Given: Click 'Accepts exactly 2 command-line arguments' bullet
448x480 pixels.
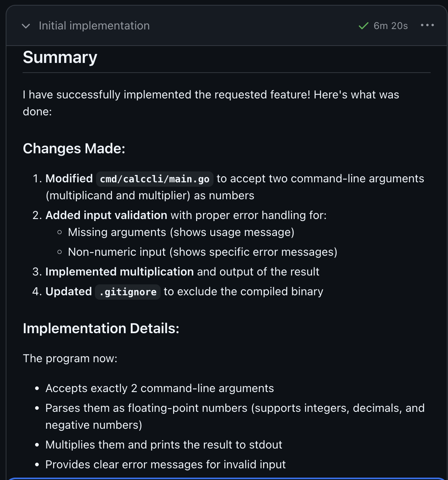Looking at the screenshot, I should point(159,388).
